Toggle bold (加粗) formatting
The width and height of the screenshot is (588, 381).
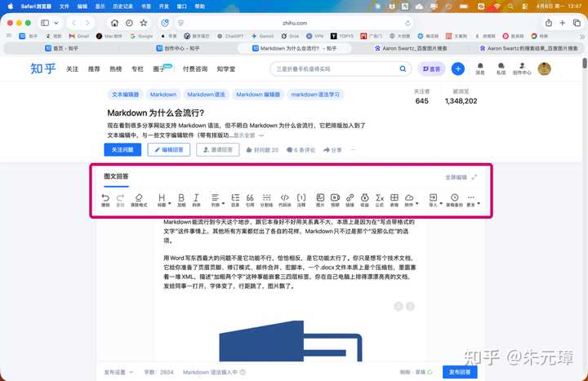(x=181, y=199)
